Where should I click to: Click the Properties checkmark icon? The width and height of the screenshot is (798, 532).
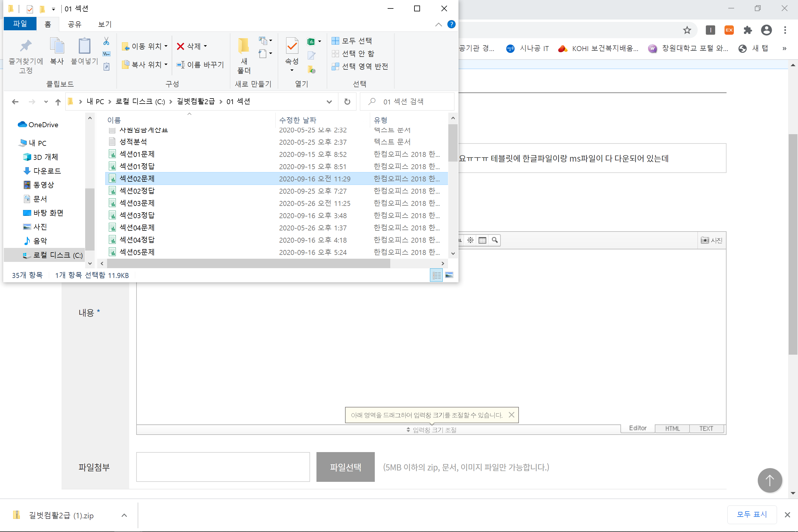click(292, 46)
